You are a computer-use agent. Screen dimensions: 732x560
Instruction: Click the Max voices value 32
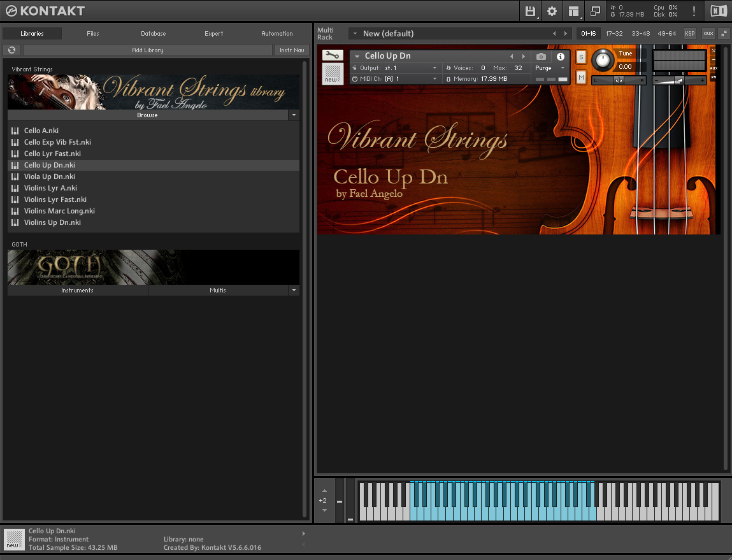[518, 68]
